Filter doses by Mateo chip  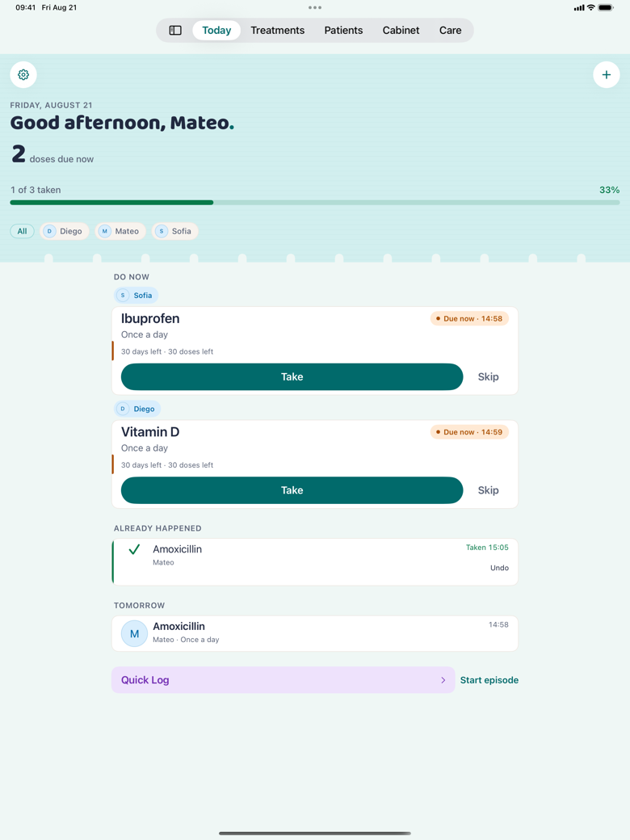coord(120,231)
